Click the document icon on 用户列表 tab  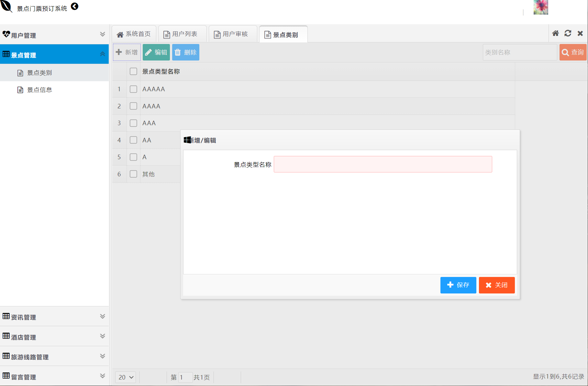click(x=167, y=35)
